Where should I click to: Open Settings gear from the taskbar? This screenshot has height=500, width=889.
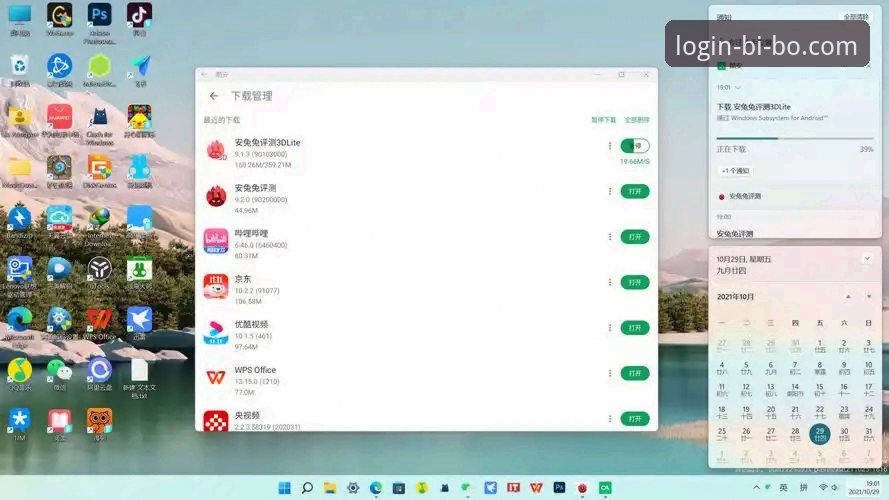tap(353, 488)
